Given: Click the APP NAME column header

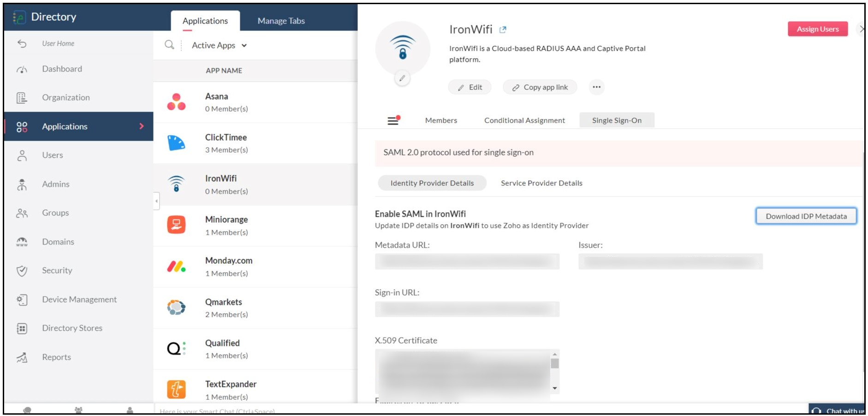Looking at the screenshot, I should (224, 71).
